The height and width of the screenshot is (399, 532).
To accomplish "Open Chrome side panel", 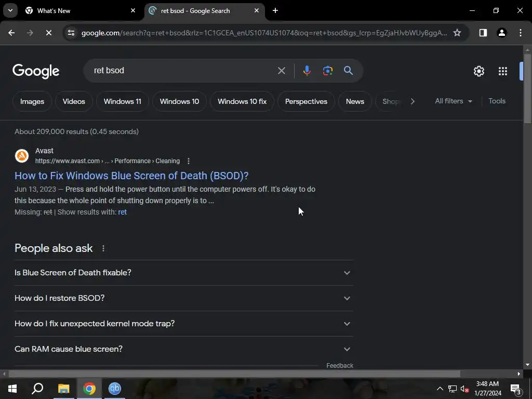I will [x=483, y=33].
